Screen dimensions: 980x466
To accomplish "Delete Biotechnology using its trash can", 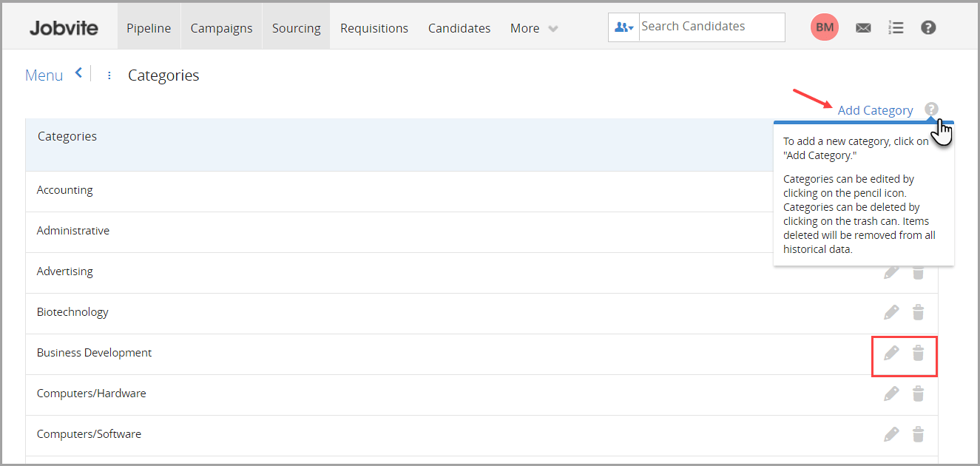I will coord(918,312).
